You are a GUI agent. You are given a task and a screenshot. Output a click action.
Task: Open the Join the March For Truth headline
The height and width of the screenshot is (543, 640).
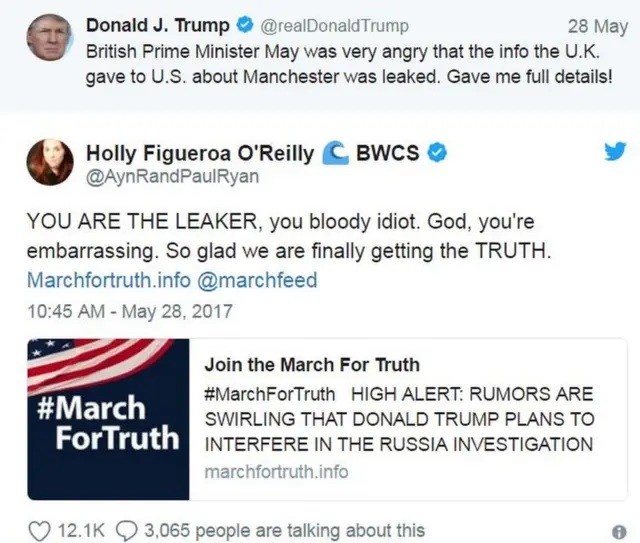312,365
